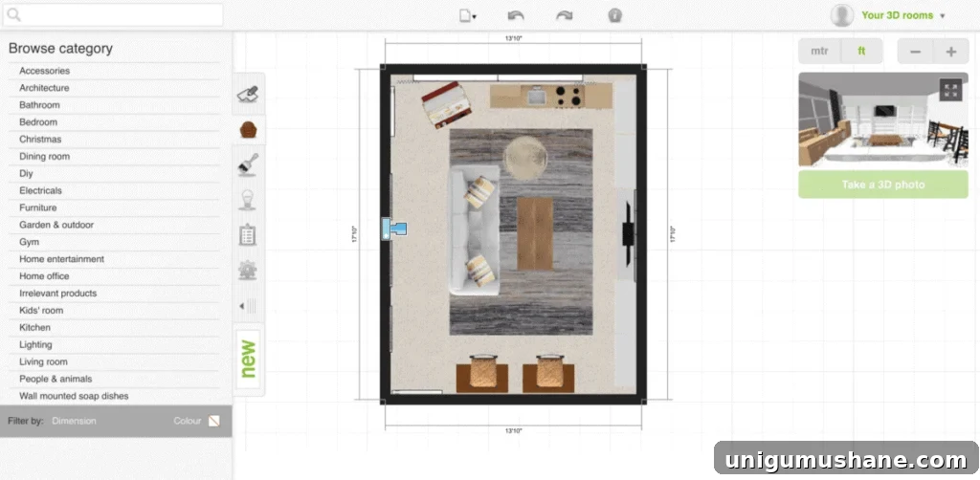Select the wall-mounted TV
The image size is (980, 480).
pos(628,233)
